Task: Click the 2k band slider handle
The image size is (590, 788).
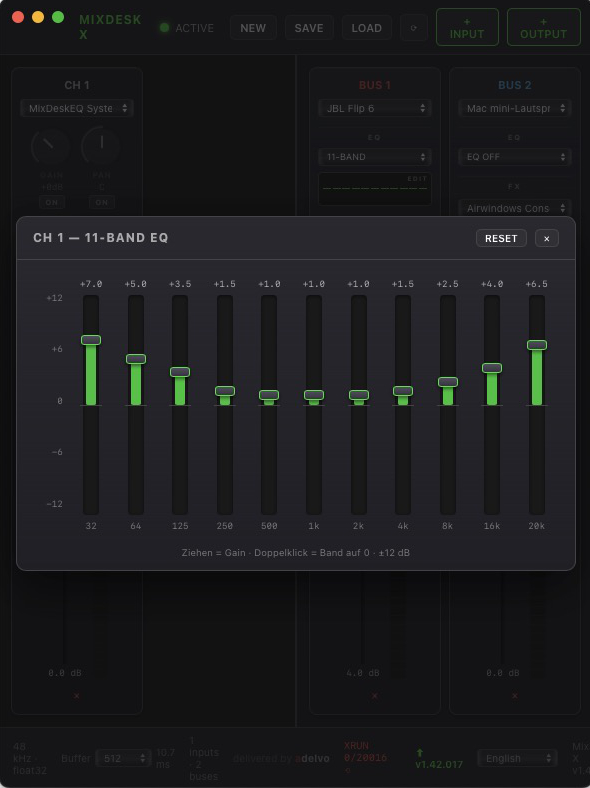Action: 359,395
